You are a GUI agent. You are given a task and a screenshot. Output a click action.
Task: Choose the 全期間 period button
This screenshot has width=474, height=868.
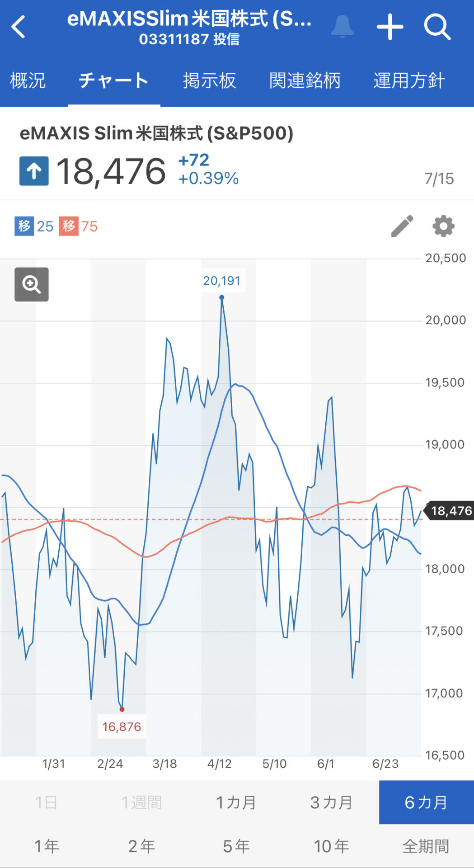tap(426, 846)
